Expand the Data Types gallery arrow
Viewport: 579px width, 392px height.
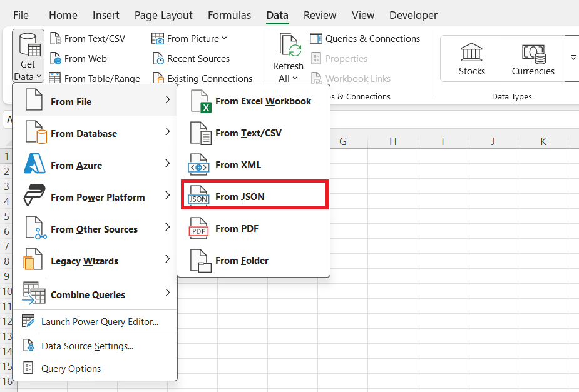click(573, 58)
